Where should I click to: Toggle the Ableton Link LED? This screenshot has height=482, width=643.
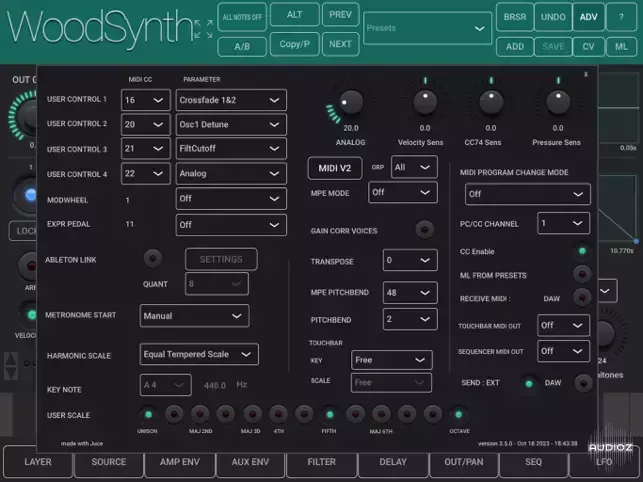coord(153,258)
